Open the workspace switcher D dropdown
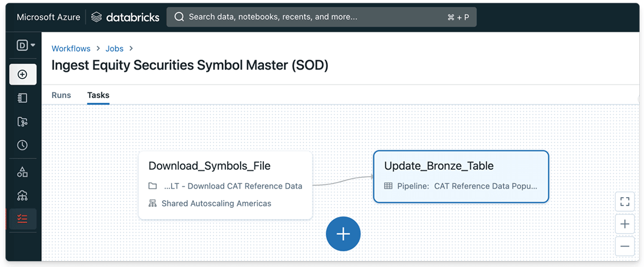 (26, 46)
